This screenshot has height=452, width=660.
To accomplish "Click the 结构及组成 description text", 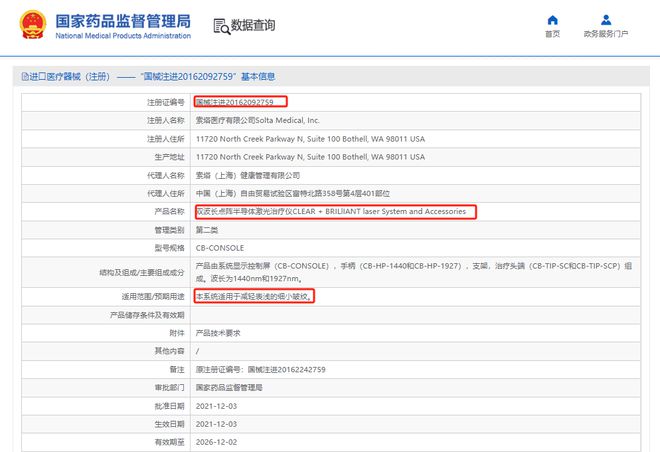I will [414, 272].
